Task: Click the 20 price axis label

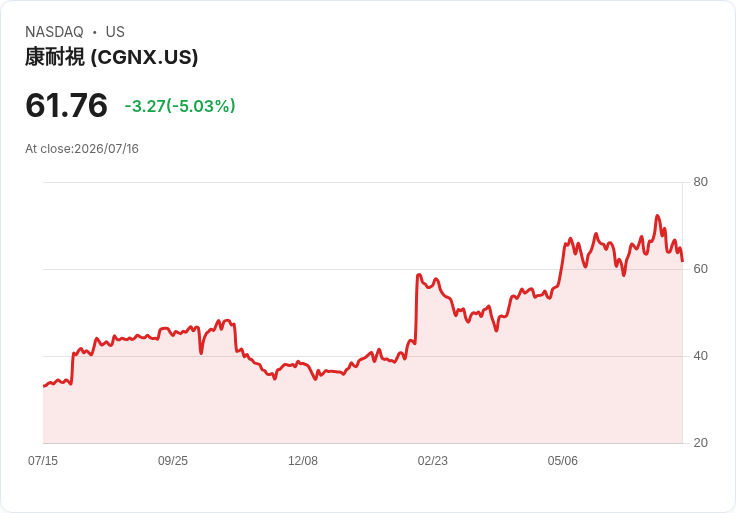Action: pyautogui.click(x=700, y=443)
